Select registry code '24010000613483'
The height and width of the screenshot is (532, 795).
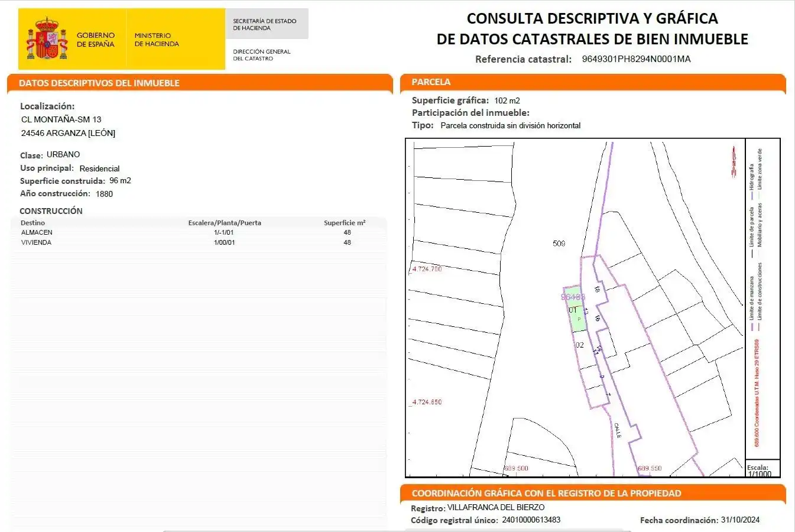531,520
